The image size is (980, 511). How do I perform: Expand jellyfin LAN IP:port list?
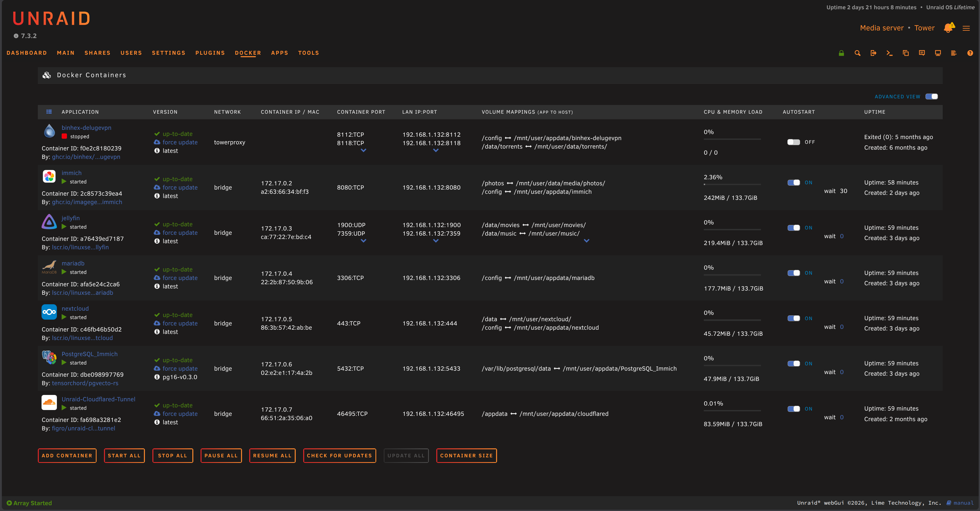point(436,241)
